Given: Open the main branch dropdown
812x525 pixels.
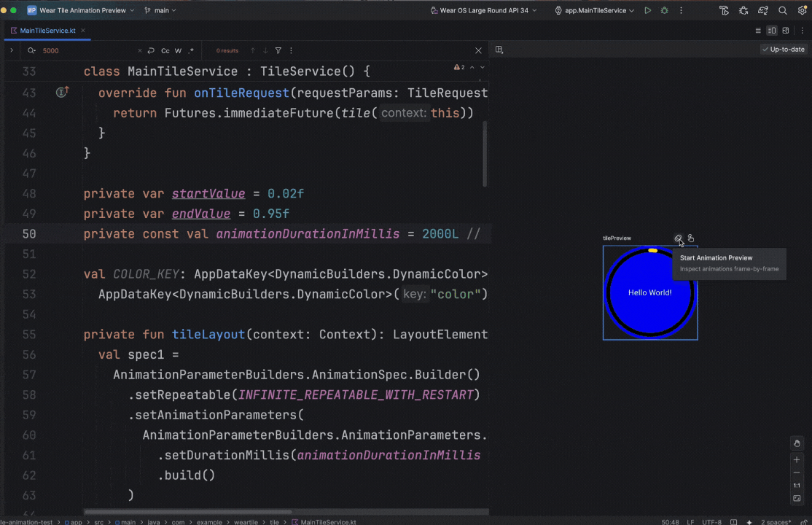Looking at the screenshot, I should (160, 10).
